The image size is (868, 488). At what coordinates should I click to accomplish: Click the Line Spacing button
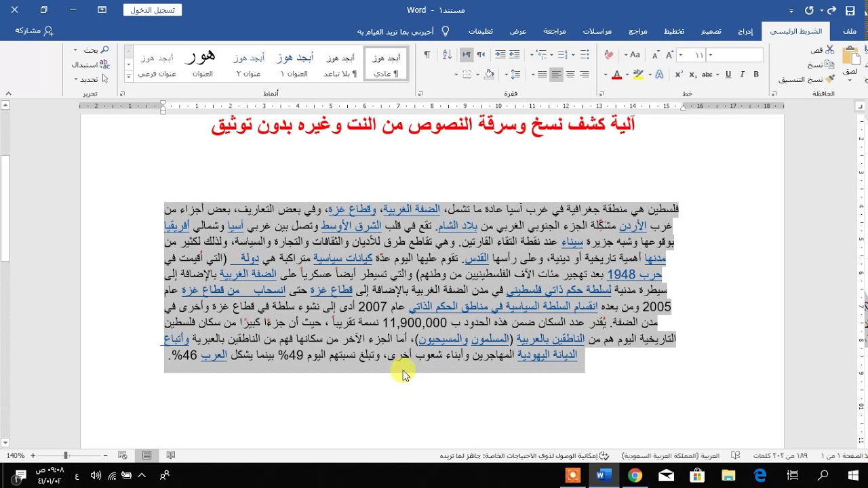[x=515, y=75]
